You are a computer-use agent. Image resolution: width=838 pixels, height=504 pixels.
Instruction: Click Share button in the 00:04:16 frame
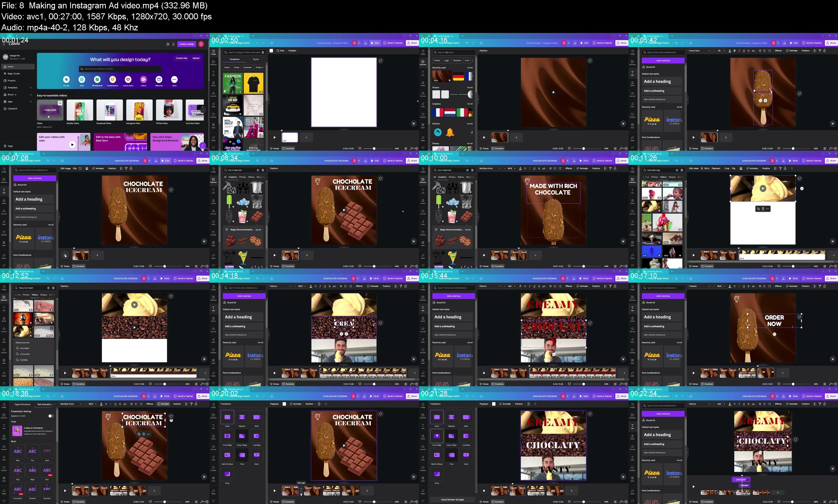click(x=622, y=43)
